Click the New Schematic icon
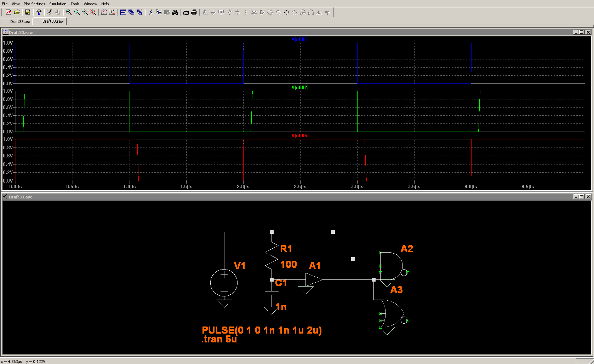 [x=8, y=12]
